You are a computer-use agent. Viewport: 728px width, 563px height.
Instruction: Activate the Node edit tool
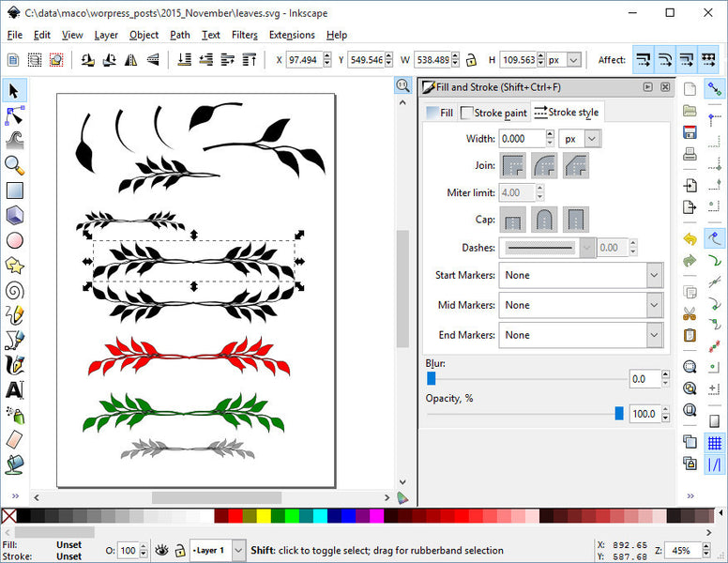(x=14, y=115)
